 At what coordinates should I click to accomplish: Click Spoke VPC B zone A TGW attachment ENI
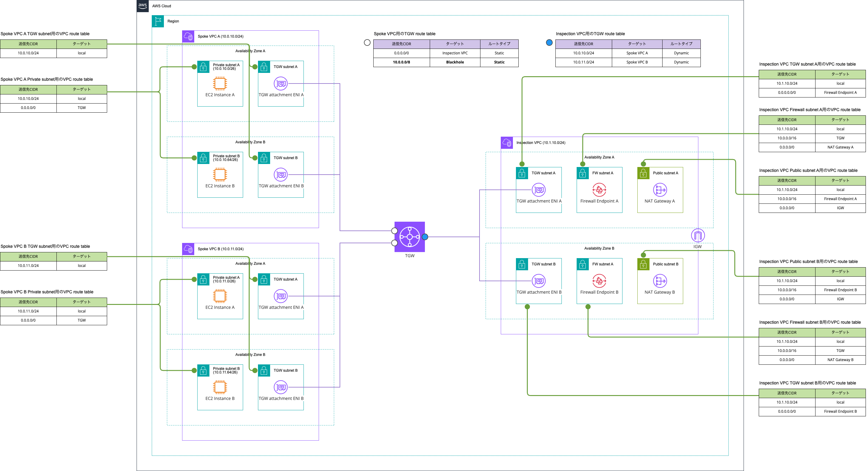[281, 296]
